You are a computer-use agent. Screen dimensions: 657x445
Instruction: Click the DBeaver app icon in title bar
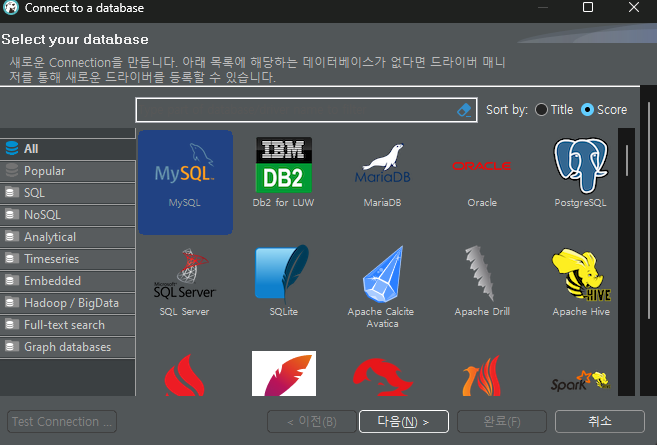(11, 8)
